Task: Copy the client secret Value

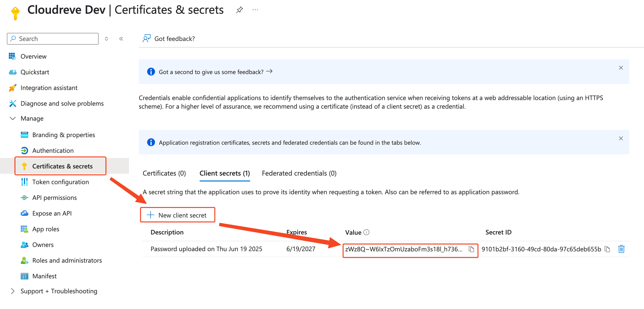Action: 471,249
